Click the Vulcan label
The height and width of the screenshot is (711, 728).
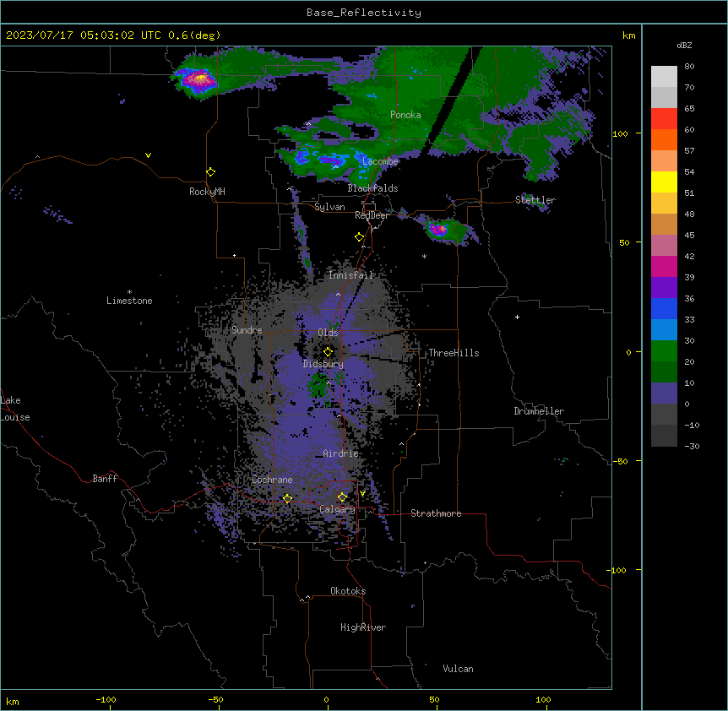pos(459,669)
